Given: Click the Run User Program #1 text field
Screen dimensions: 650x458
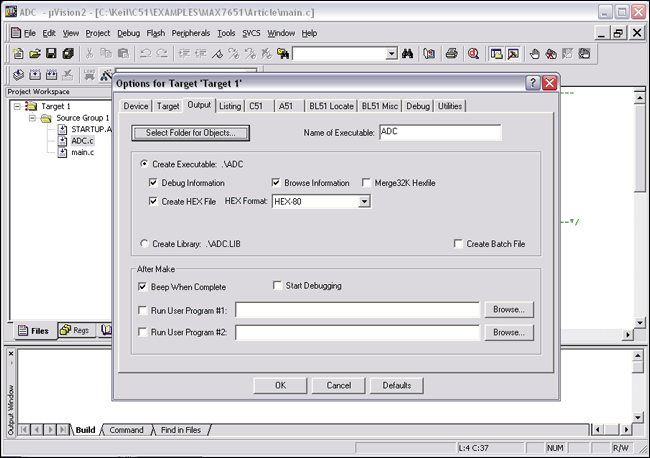Looking at the screenshot, I should [x=357, y=310].
